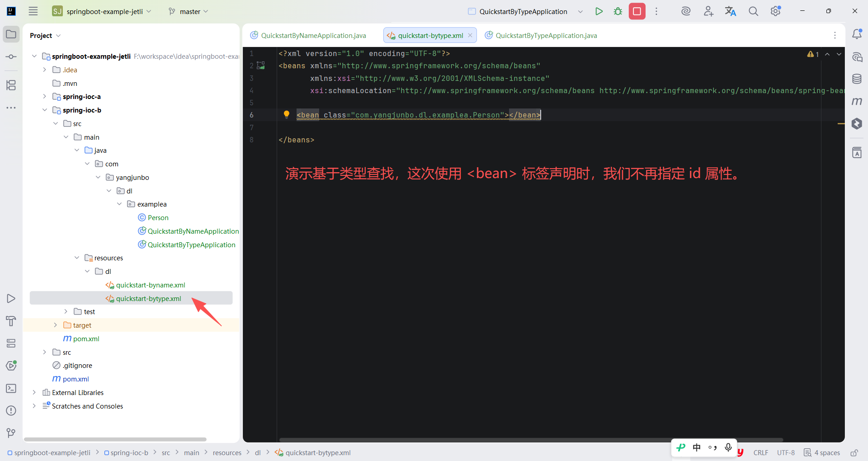The image size is (868, 461).
Task: Toggle the IME Chinese/English mode button
Action: pyautogui.click(x=697, y=447)
